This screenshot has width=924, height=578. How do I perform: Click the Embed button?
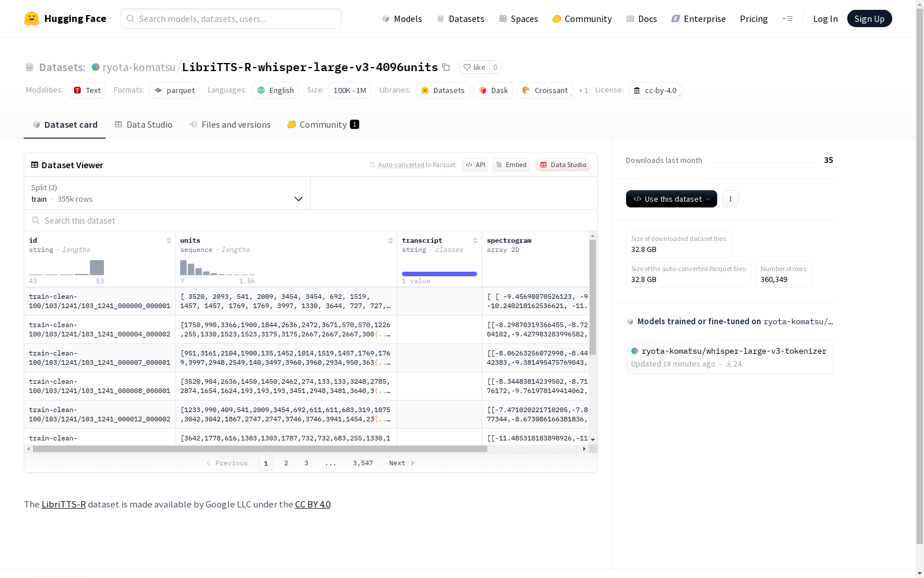(511, 165)
